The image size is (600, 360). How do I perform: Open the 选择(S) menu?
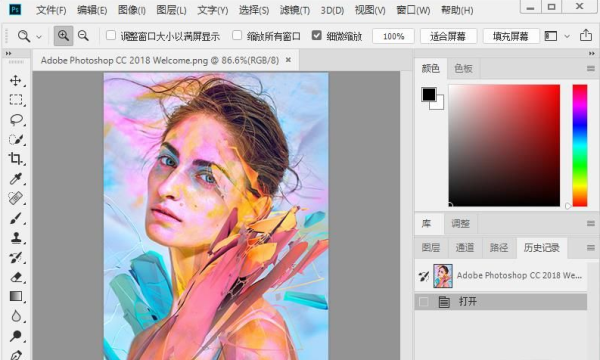coord(254,10)
